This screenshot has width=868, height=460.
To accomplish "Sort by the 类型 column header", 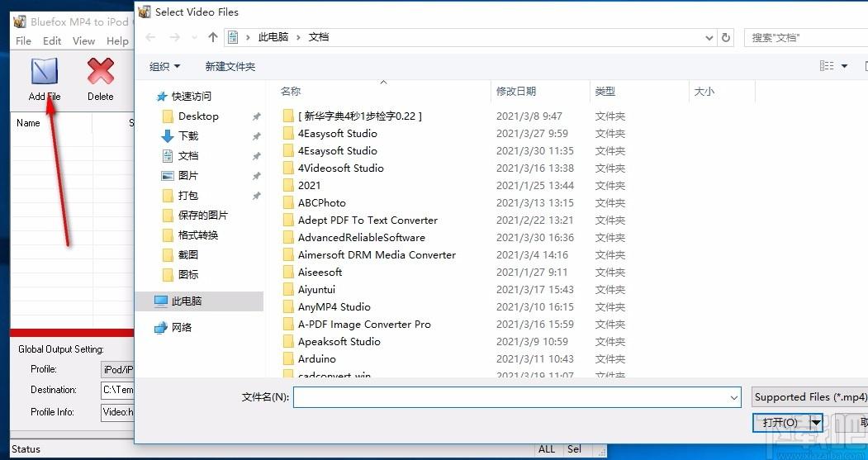I will (605, 92).
